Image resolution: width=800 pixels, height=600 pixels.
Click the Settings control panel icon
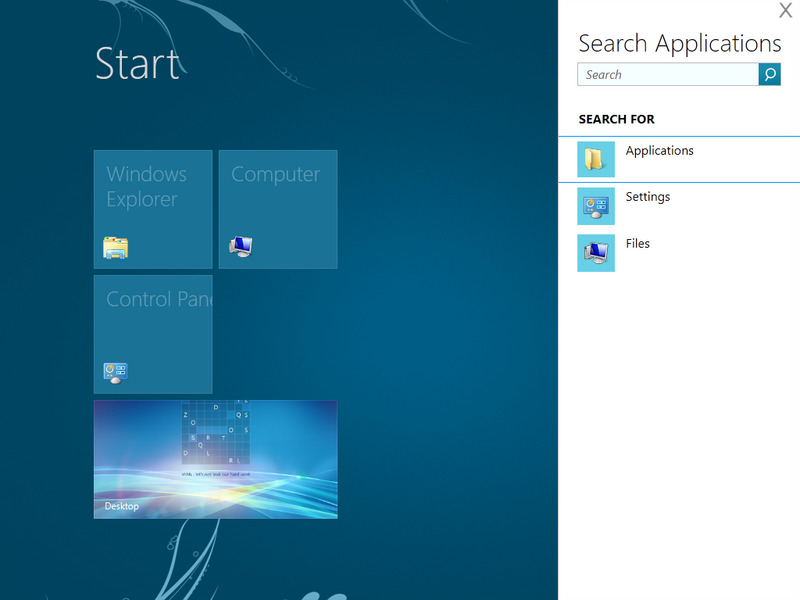tap(596, 206)
